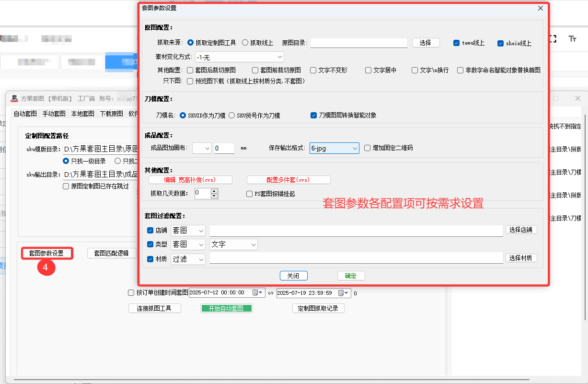Switch to the 手动套图 tab
588x384 pixels.
click(54, 114)
